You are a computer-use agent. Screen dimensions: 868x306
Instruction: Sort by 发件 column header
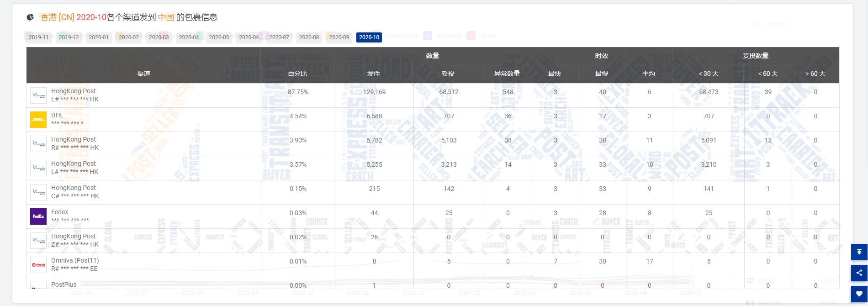[x=373, y=74]
